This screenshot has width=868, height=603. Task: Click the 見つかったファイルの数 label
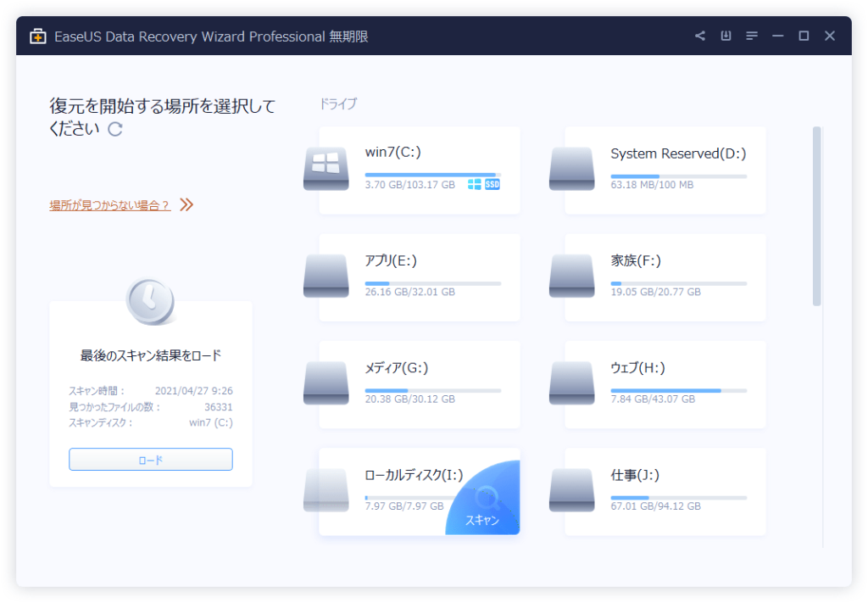[x=114, y=407]
